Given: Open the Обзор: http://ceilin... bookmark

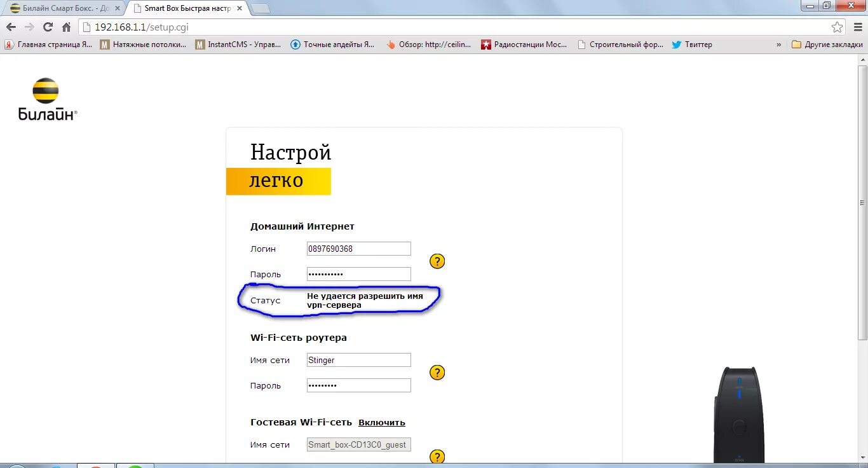Looking at the screenshot, I should coord(429,45).
